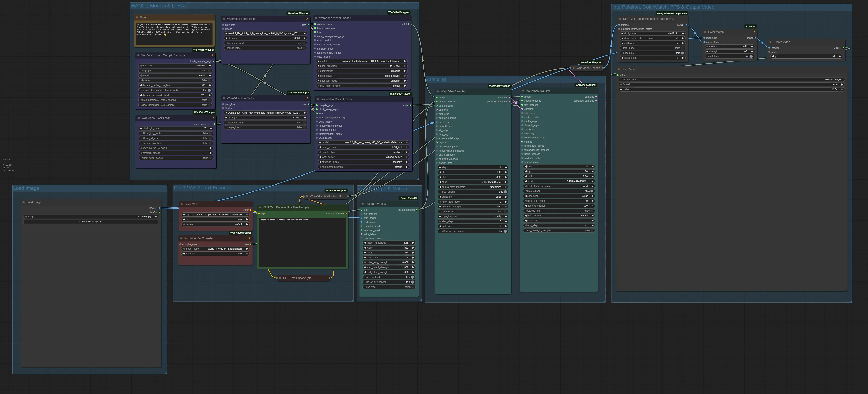Toggle tiled_vae in the PainterI2V node
The height and width of the screenshot is (394, 868).
(x=412, y=287)
